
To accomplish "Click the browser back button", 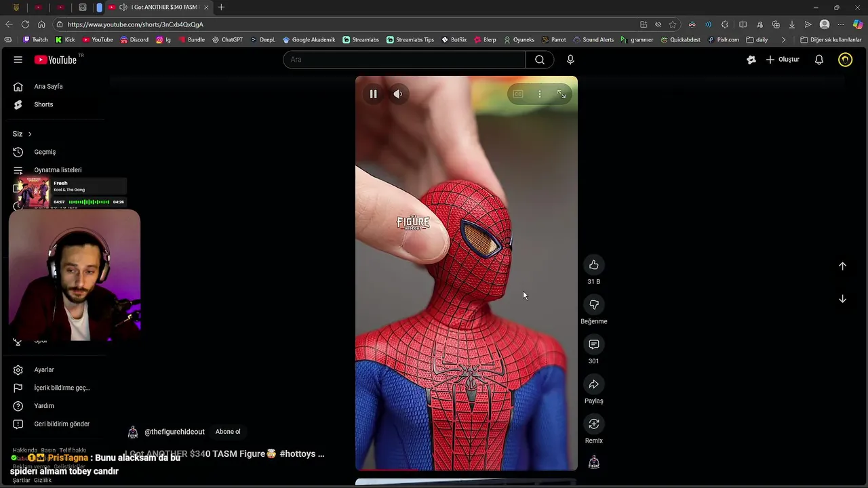I will click(x=9, y=24).
